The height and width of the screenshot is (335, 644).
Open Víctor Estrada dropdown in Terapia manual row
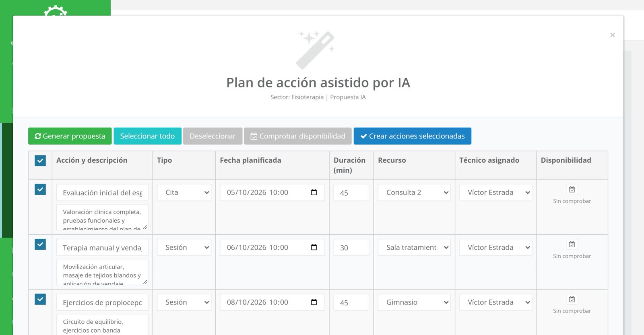[495, 247]
